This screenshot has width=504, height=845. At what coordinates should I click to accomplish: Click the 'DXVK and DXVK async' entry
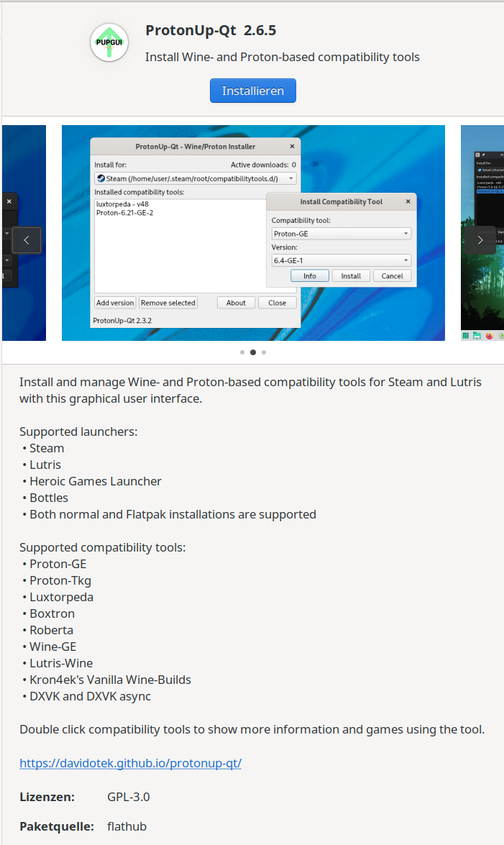point(91,696)
